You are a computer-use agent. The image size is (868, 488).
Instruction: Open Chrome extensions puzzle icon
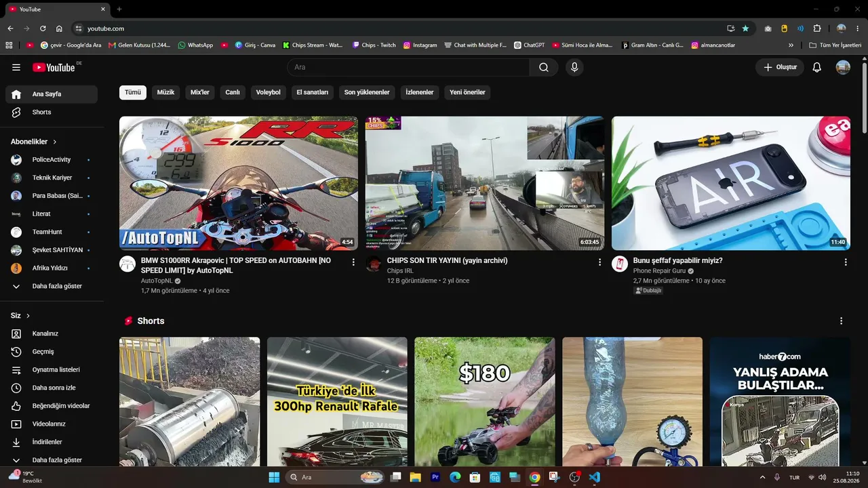(x=817, y=28)
